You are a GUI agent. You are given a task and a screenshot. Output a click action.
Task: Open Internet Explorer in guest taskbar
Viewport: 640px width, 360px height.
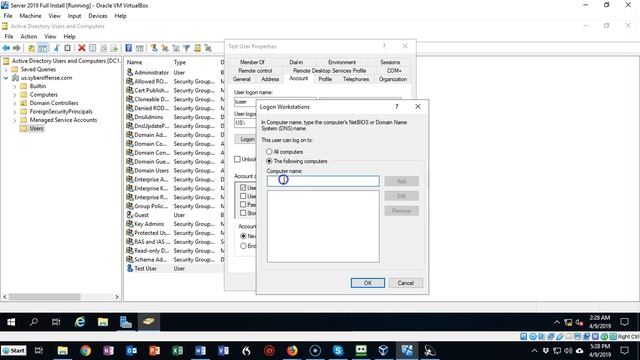click(80, 322)
